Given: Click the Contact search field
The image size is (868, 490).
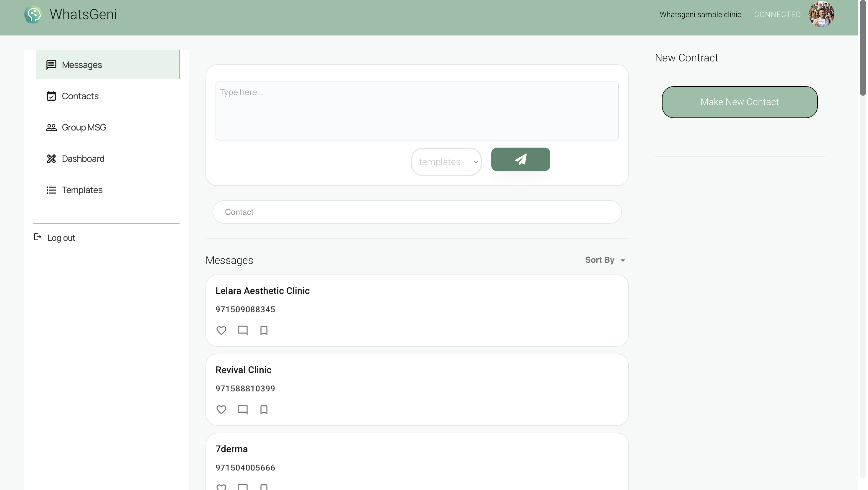Looking at the screenshot, I should tap(417, 212).
